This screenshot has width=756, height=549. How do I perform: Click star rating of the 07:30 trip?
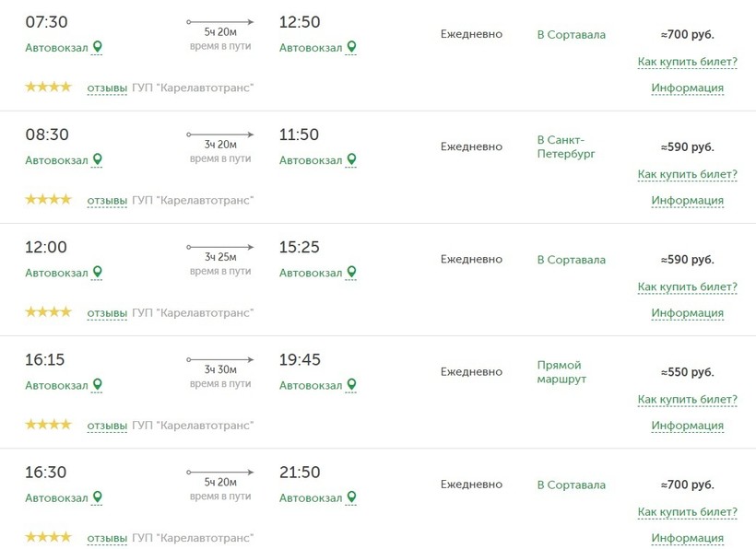(48, 88)
